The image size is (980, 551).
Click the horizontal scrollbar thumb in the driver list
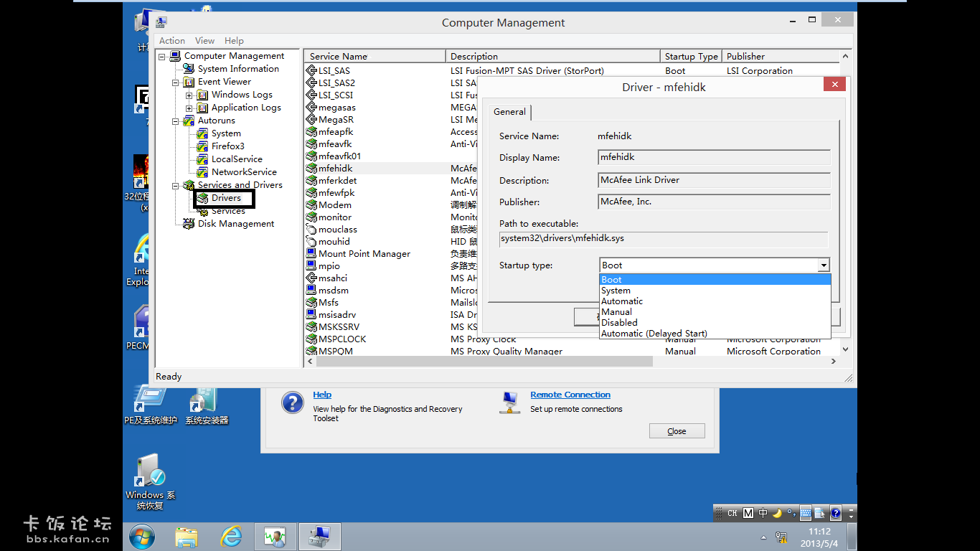tap(484, 362)
